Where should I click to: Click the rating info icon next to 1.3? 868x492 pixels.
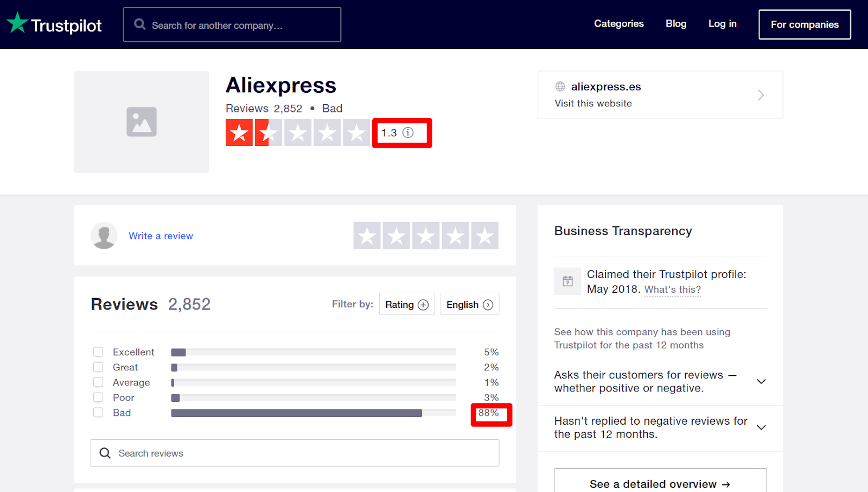point(408,133)
